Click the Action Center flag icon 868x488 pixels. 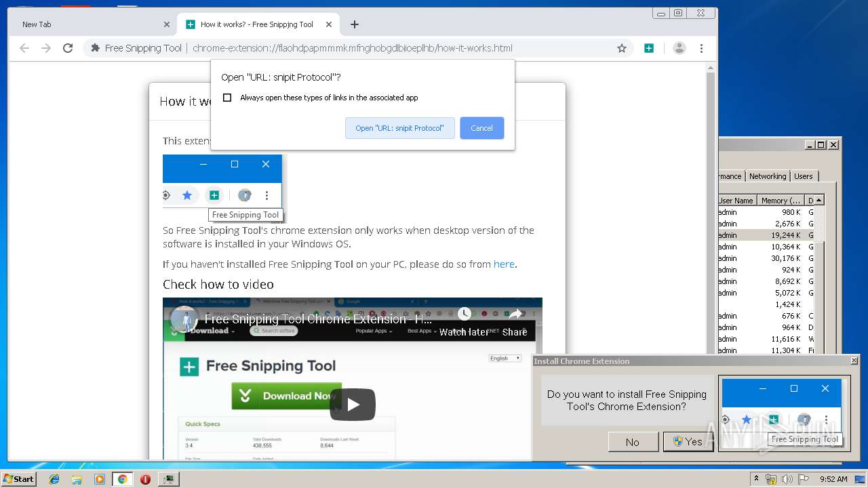[804, 479]
